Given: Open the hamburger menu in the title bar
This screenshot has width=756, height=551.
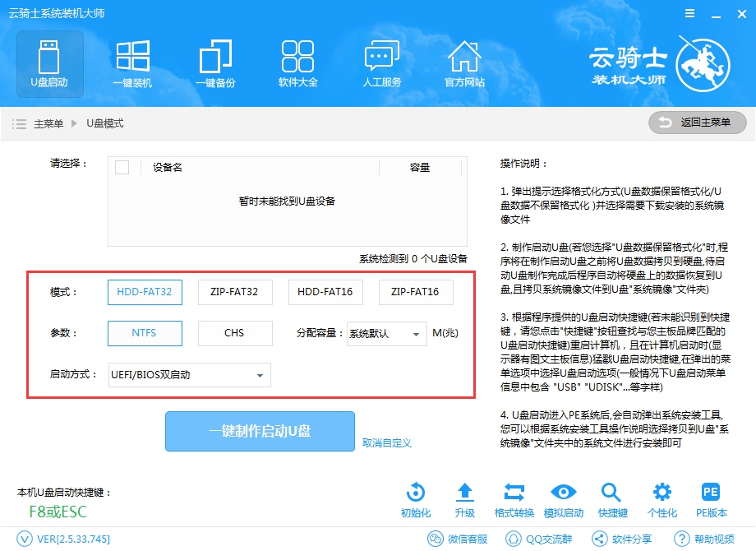Looking at the screenshot, I should (x=690, y=13).
